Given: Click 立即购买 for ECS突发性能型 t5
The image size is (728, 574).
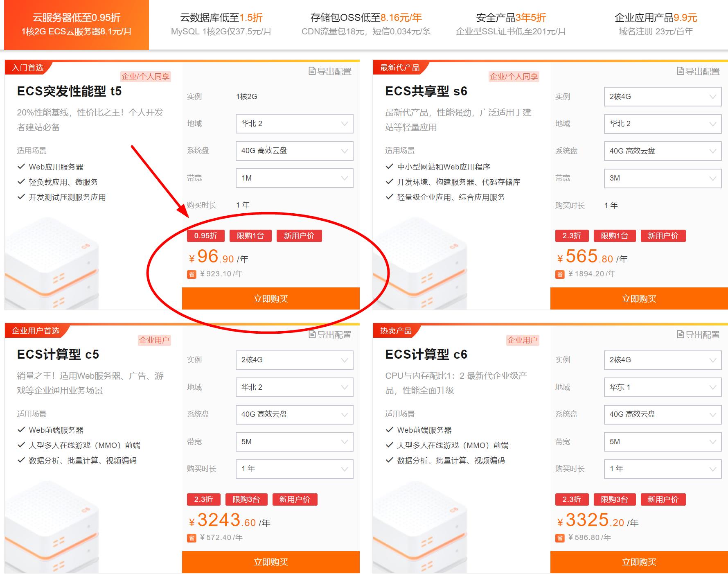Looking at the screenshot, I should click(270, 298).
